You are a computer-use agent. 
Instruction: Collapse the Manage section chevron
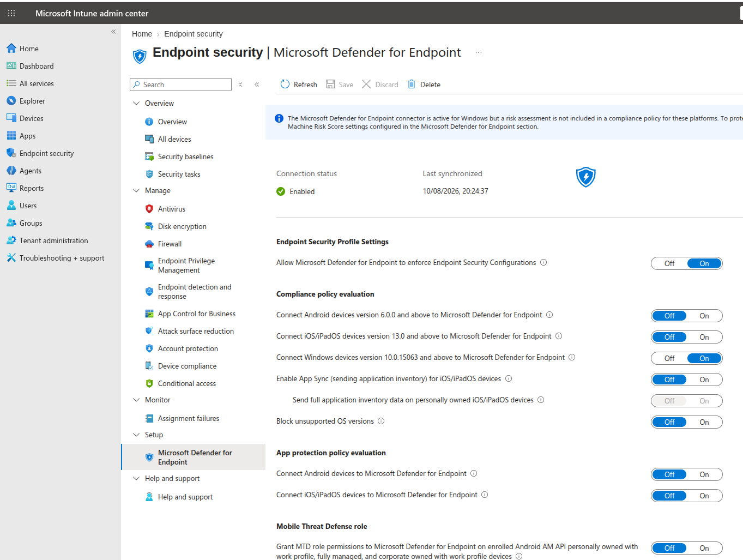[x=136, y=190]
